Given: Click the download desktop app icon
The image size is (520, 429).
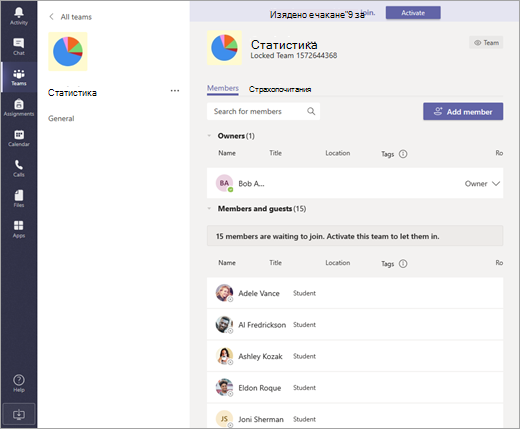Looking at the screenshot, I should point(19,414).
